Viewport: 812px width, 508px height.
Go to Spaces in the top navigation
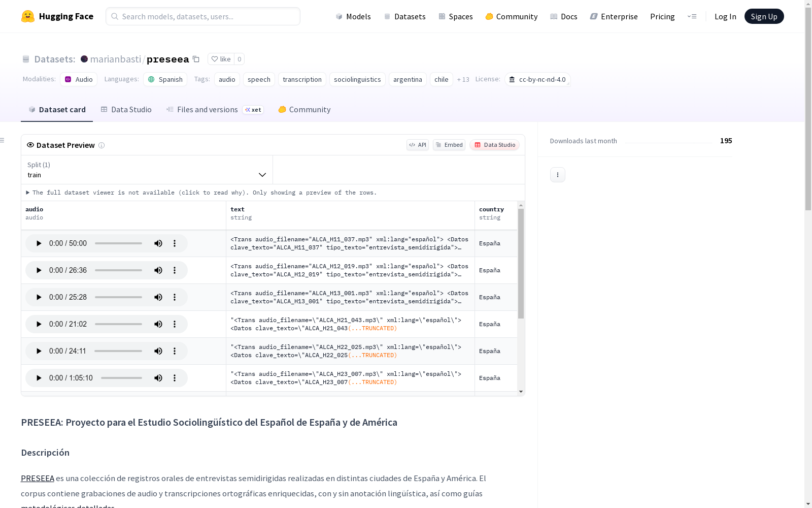tap(456, 16)
